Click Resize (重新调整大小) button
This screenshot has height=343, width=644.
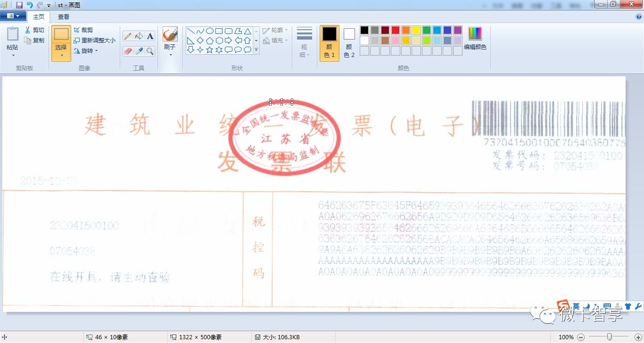(94, 41)
